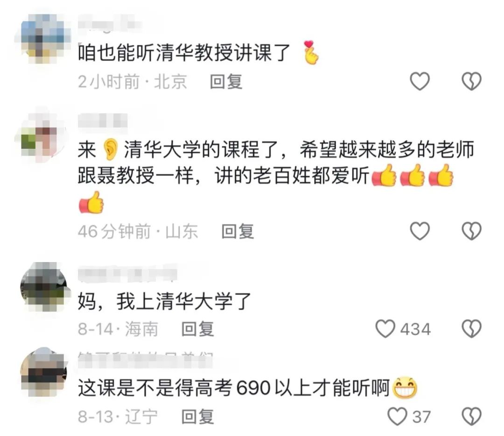The height and width of the screenshot is (436, 504).
Task: Dislike the Shandong comment with broken heart
Action: 471,231
